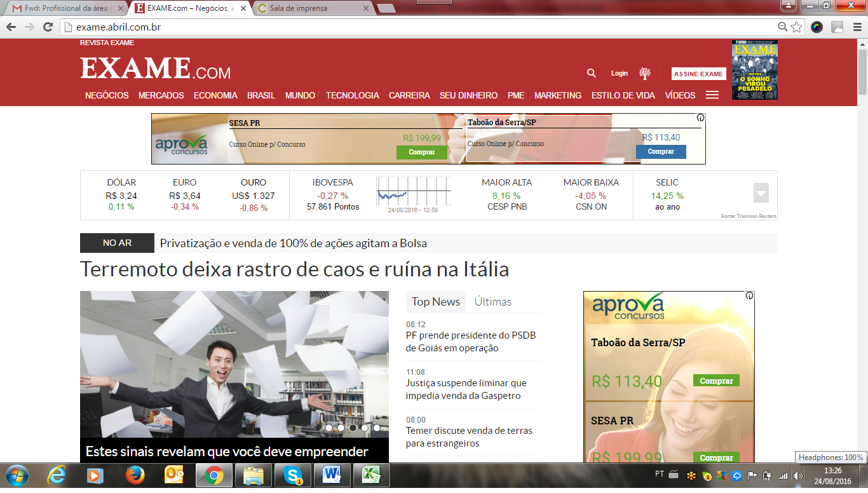Screen dimensions: 868x493
Task: Open PF prende presidente do PSDB story
Action: point(471,342)
